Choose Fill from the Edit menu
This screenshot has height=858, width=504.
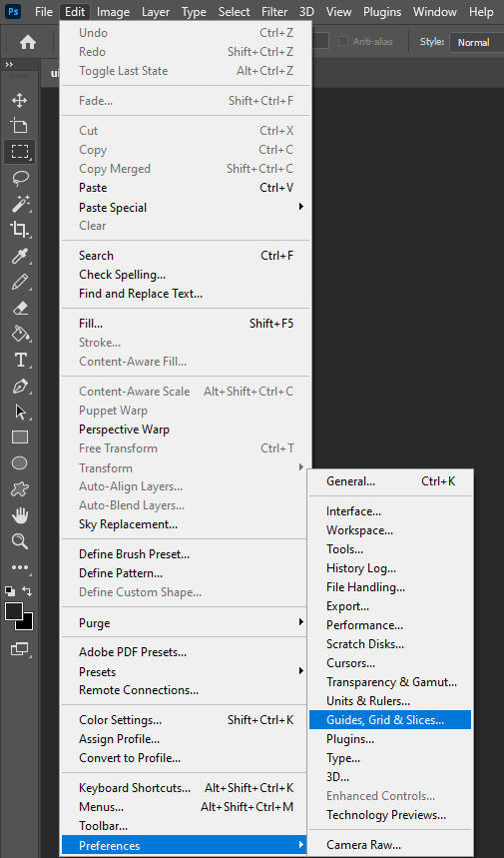coord(186,324)
